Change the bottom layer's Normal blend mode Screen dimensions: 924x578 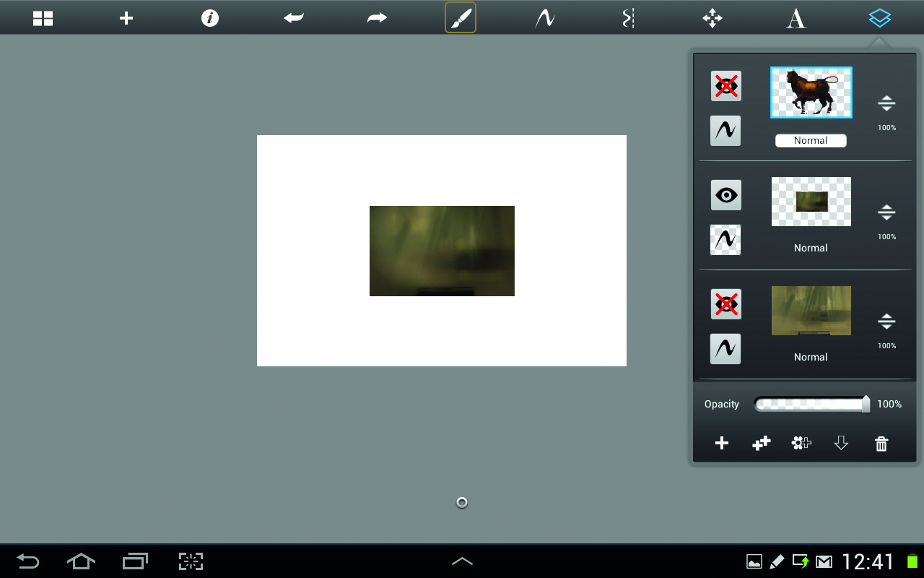(811, 357)
